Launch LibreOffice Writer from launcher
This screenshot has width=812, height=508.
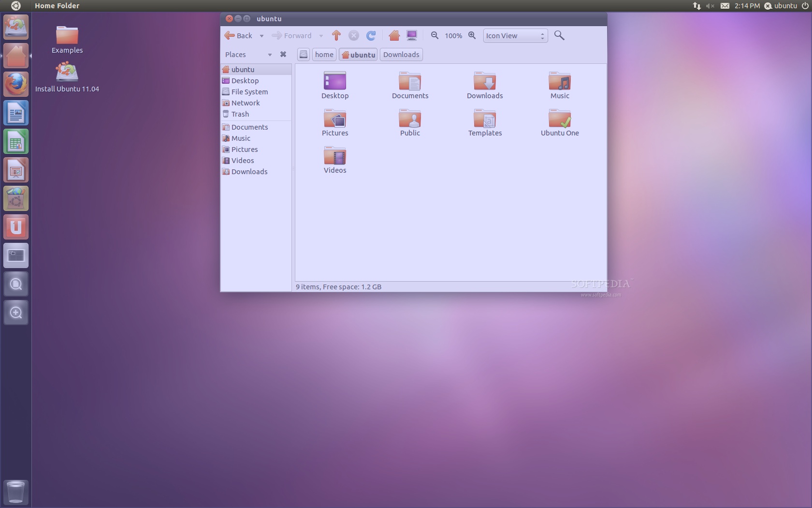click(16, 113)
